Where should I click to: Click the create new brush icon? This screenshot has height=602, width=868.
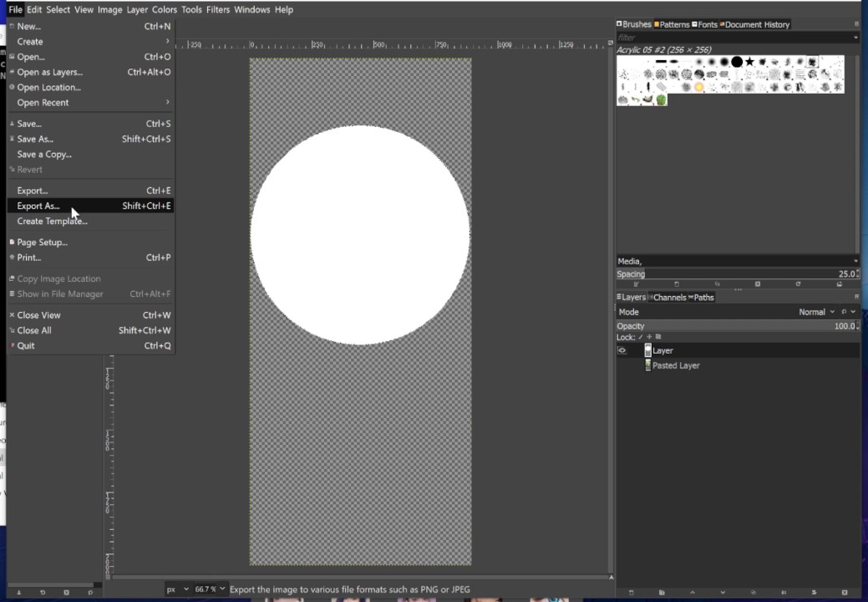677,284
